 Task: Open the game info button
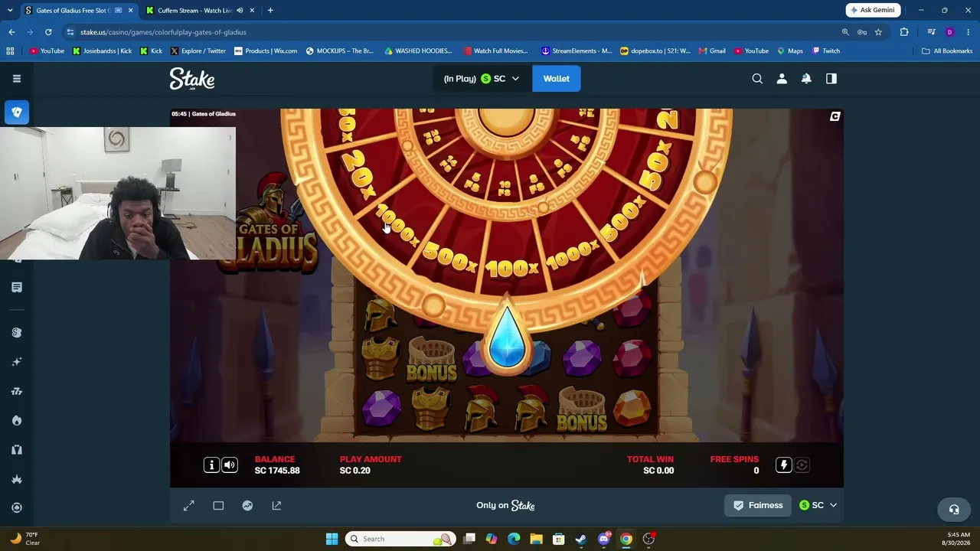[211, 465]
